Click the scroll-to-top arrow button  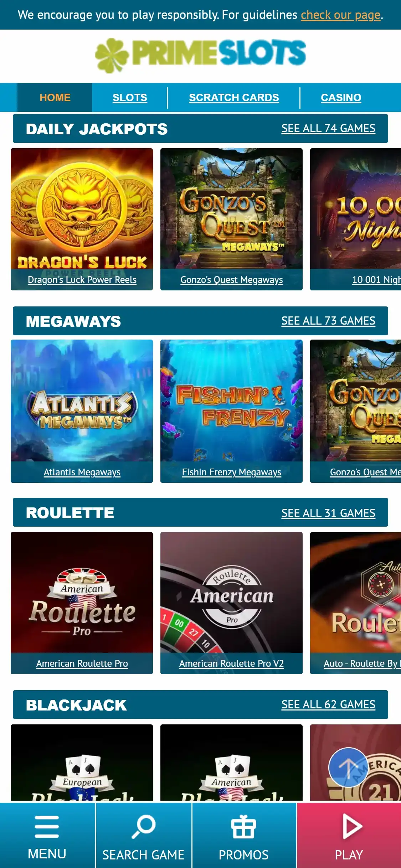pos(348,767)
